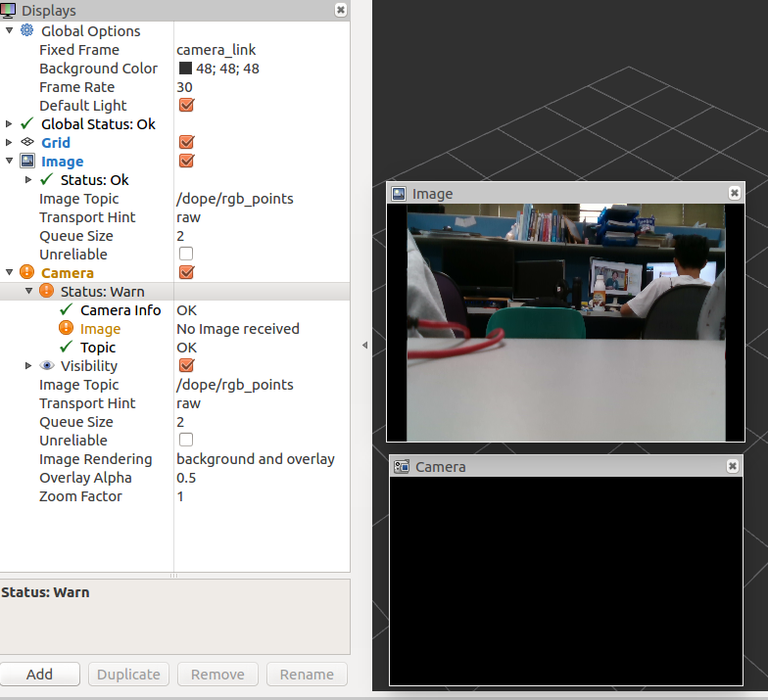Collapse the Camera Status: Warn tree
This screenshot has height=700, width=768.
pos(28,291)
